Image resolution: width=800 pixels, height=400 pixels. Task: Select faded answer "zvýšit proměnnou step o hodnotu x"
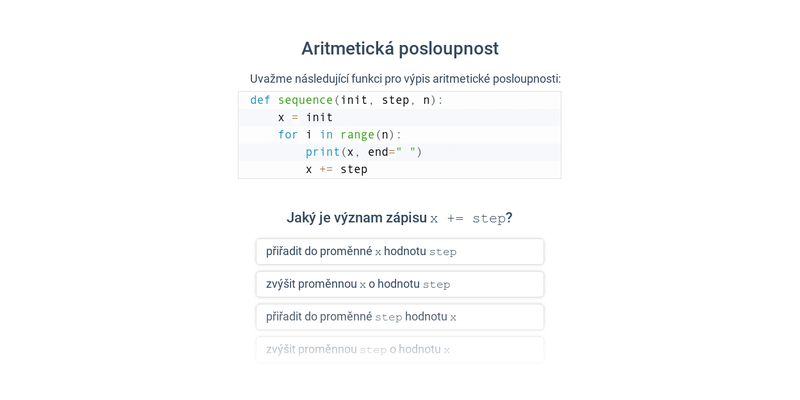click(399, 349)
